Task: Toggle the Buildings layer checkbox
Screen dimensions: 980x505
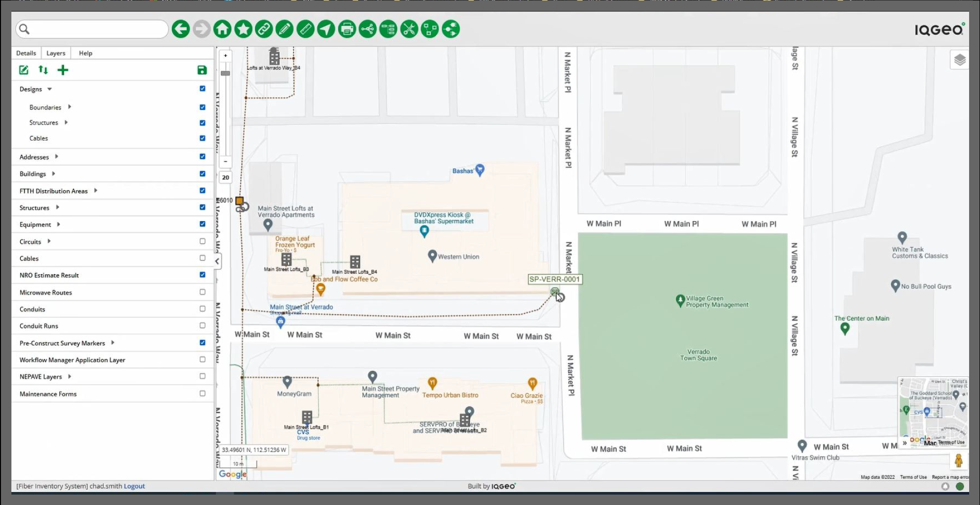Action: [x=202, y=174]
